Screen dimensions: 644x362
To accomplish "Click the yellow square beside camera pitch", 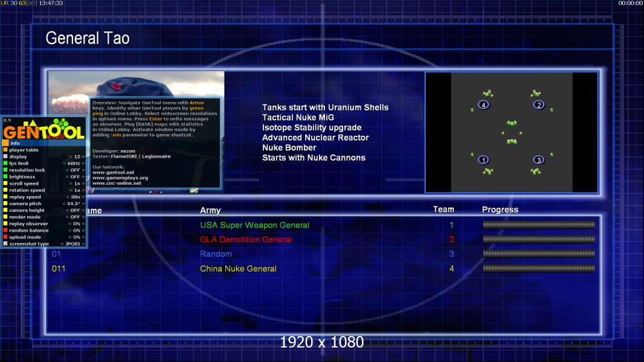I will click(5, 203).
